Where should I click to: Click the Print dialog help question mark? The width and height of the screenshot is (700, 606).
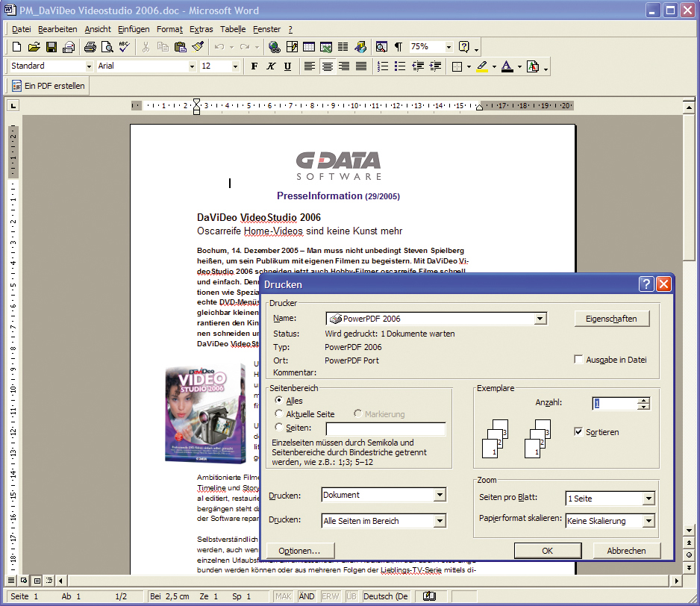646,284
